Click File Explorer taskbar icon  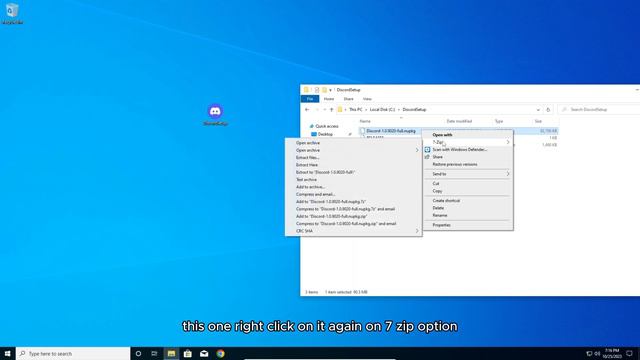[171, 353]
